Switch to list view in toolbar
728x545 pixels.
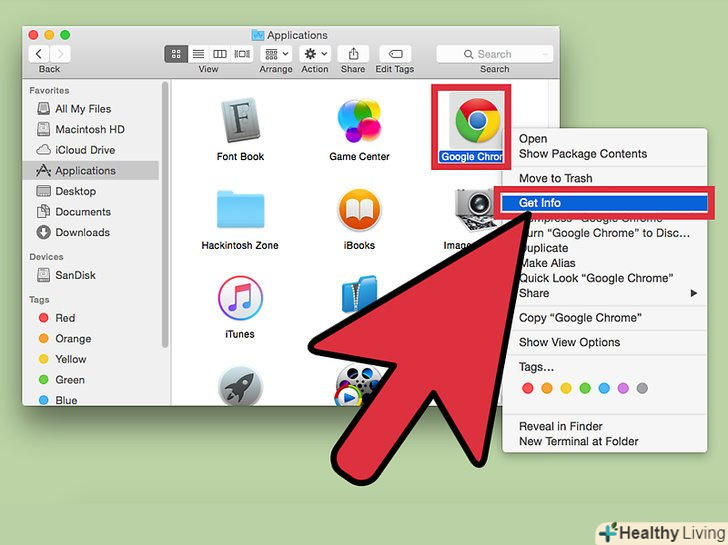coord(198,54)
